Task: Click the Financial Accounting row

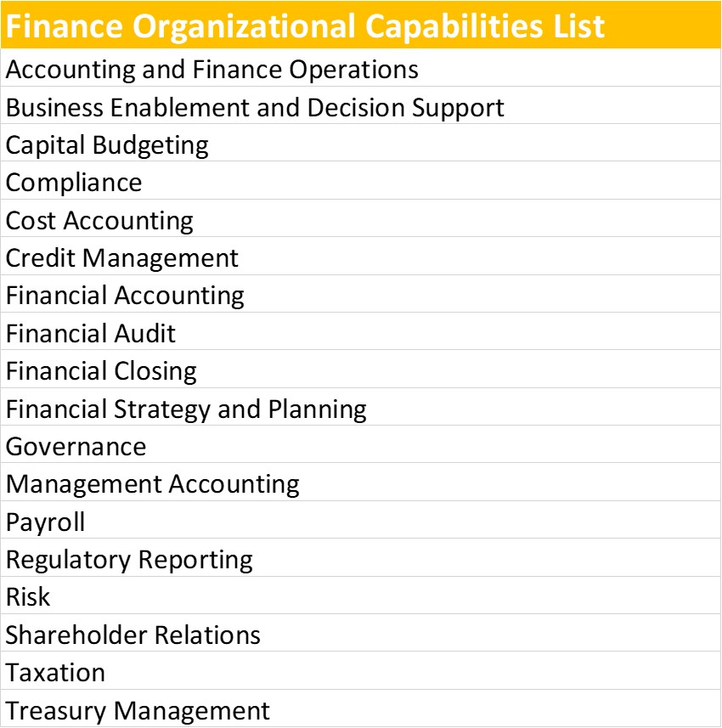Action: pos(125,295)
